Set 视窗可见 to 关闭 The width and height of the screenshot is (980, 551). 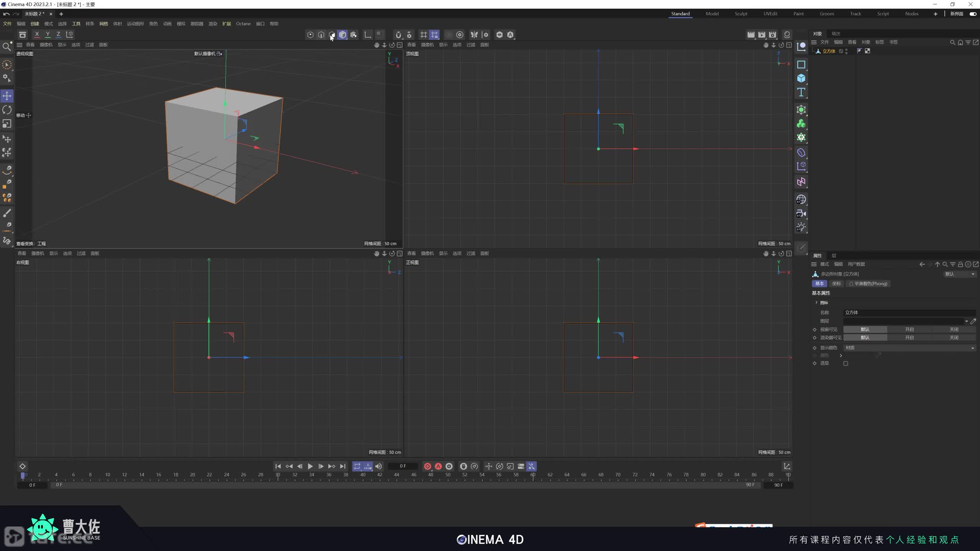[x=954, y=329]
